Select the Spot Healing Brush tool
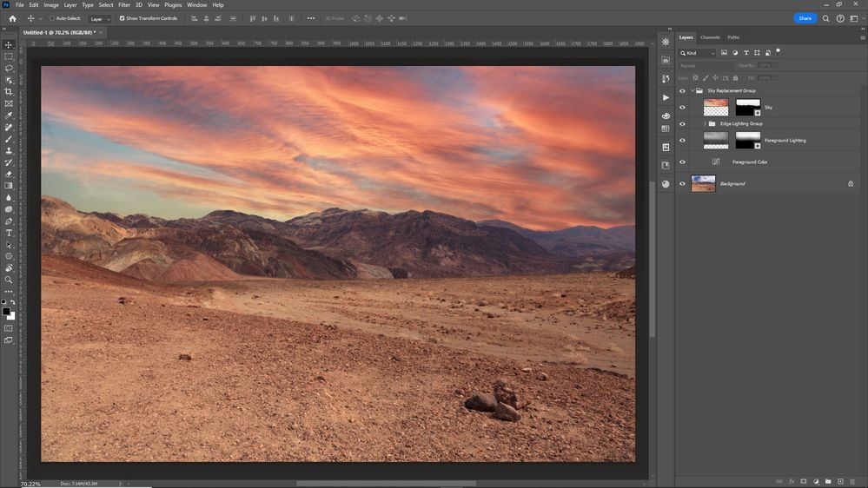868x488 pixels. (9, 128)
